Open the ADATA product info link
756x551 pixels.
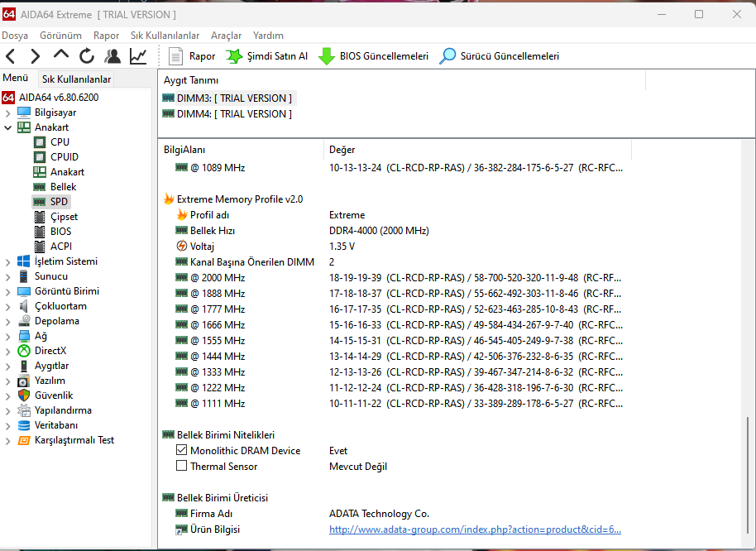(475, 529)
